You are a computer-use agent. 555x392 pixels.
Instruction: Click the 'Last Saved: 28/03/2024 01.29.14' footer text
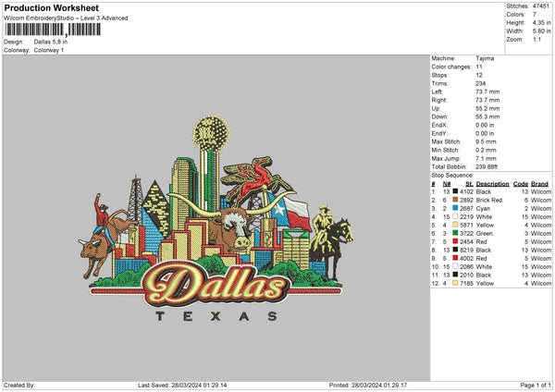click(x=182, y=385)
